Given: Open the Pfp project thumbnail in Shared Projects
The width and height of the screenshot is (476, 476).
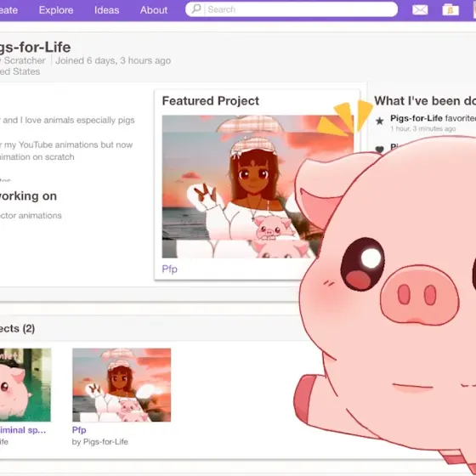Looking at the screenshot, I should click(122, 384).
